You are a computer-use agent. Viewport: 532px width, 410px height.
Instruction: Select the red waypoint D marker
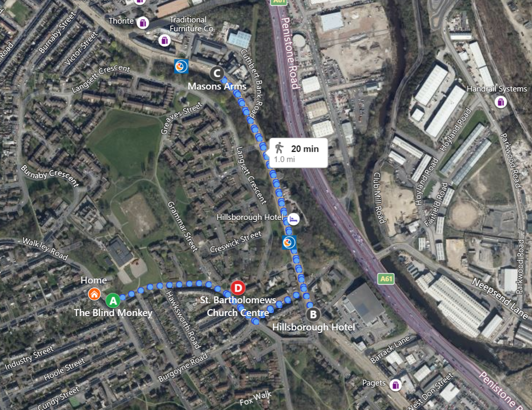238,288
